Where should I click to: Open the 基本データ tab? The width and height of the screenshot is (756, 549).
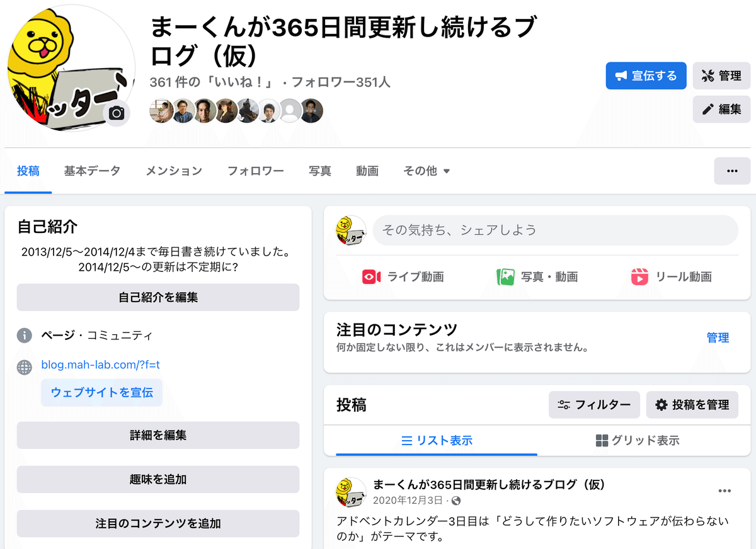pyautogui.click(x=92, y=171)
